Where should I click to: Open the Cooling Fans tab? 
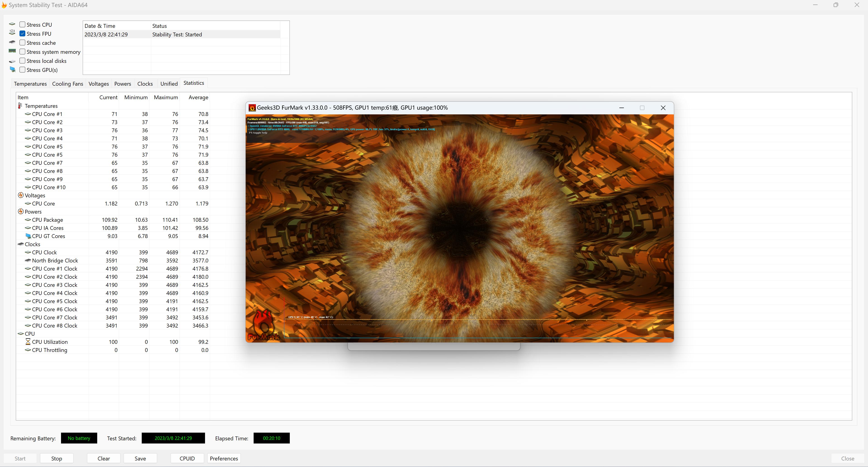coord(67,84)
